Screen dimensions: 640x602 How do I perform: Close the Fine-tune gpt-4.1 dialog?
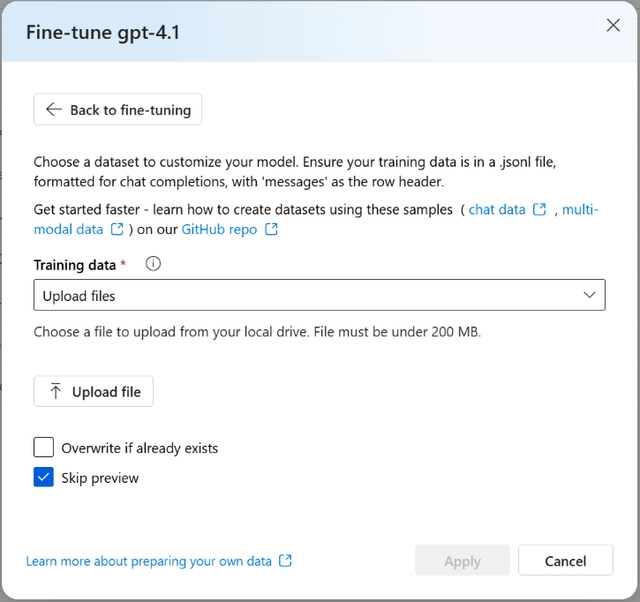pyautogui.click(x=613, y=26)
